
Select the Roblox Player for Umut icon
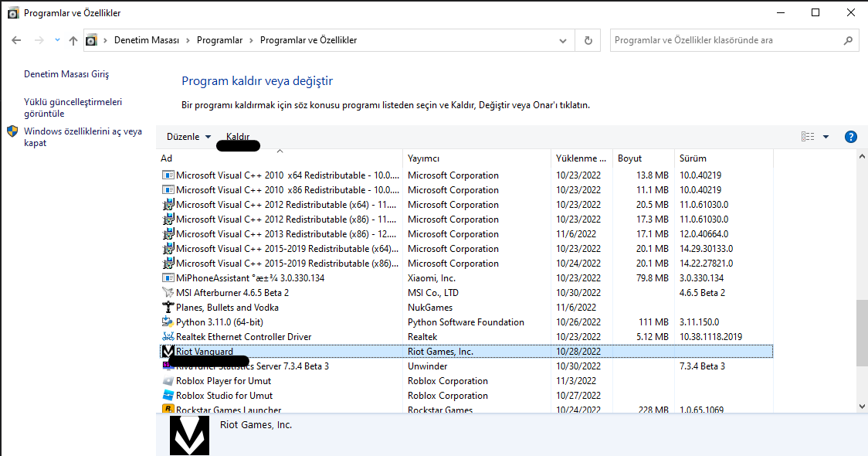[x=168, y=381]
